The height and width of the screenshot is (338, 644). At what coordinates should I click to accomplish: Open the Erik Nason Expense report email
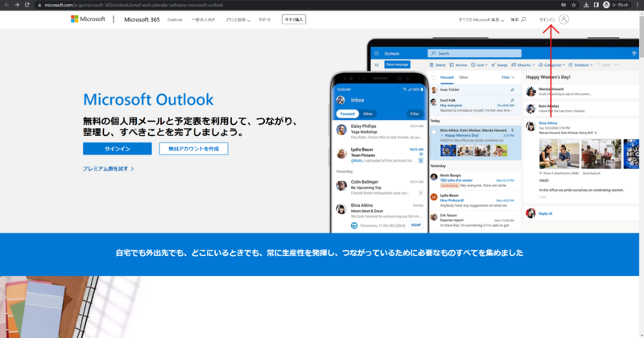click(475, 221)
